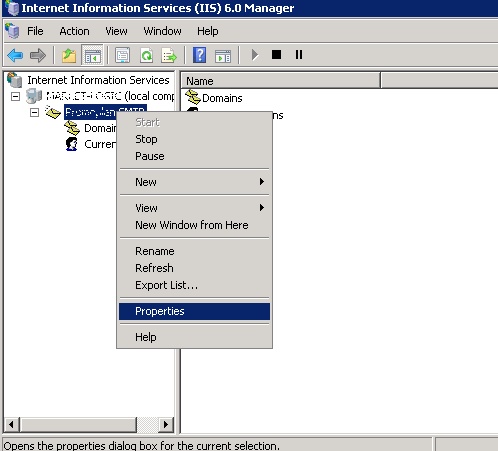
Task: Select the highlighted SMTP server tree label
Action: 105,112
